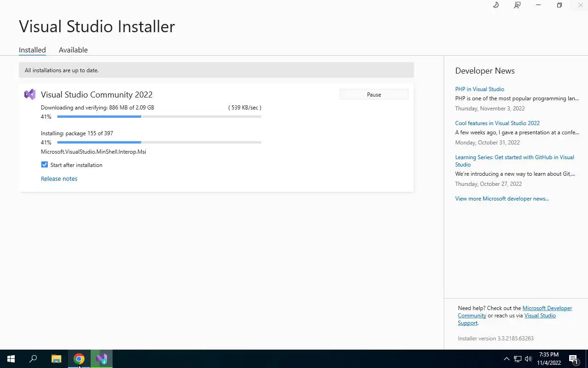The height and width of the screenshot is (368, 588).
Task: Click 'Installer version 3.3.2185.63263' text
Action: (496, 339)
